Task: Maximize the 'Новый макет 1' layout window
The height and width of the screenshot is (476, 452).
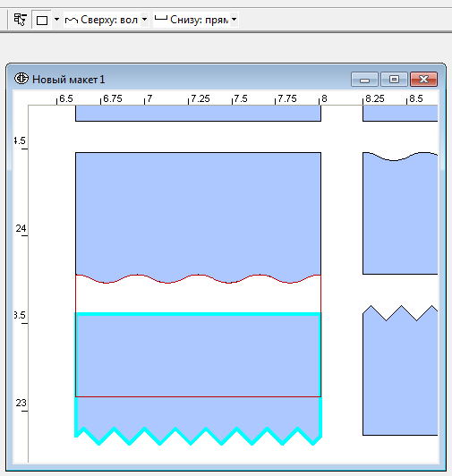Action: [394, 80]
